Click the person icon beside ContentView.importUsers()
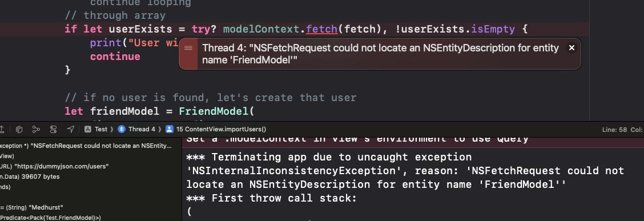The image size is (644, 221). [x=169, y=130]
